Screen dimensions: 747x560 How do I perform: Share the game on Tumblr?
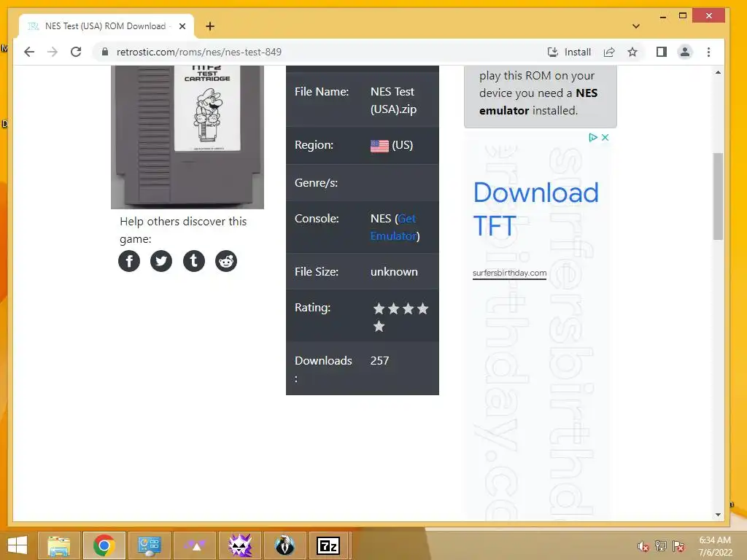[x=194, y=261]
